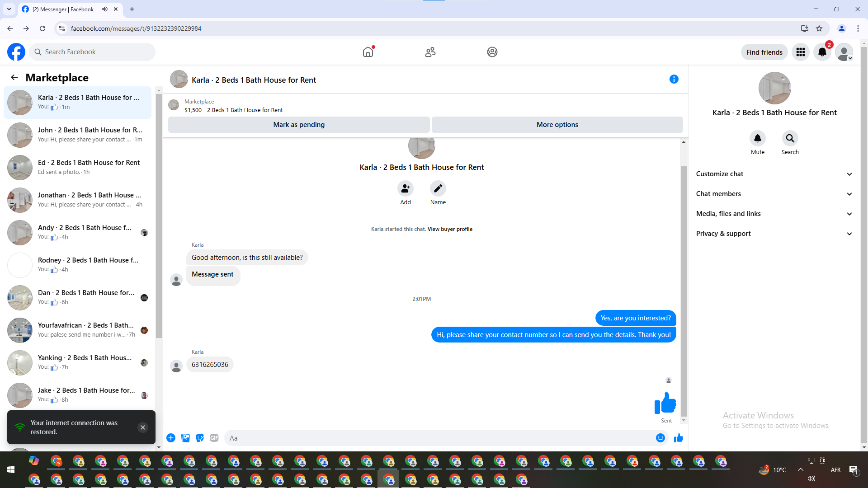Mute the Karla conversation
This screenshot has width=868, height=488.
[758, 138]
